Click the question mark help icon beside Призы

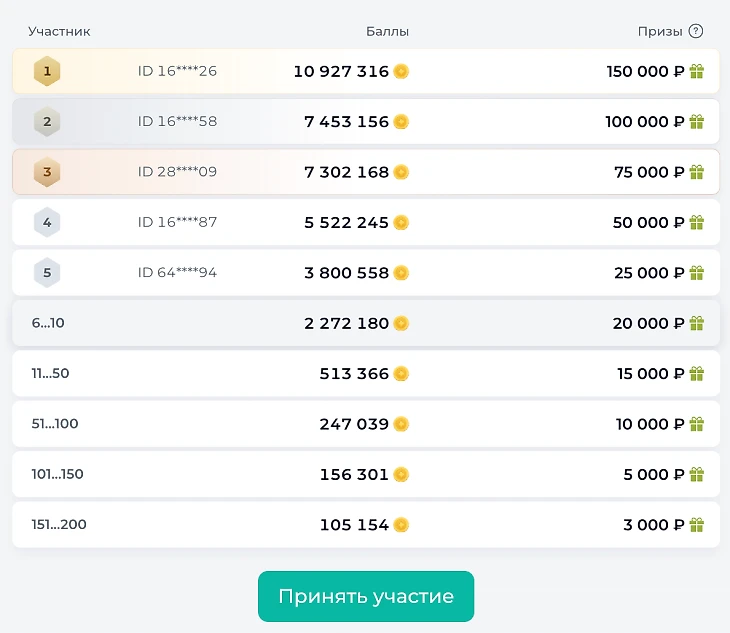click(696, 31)
